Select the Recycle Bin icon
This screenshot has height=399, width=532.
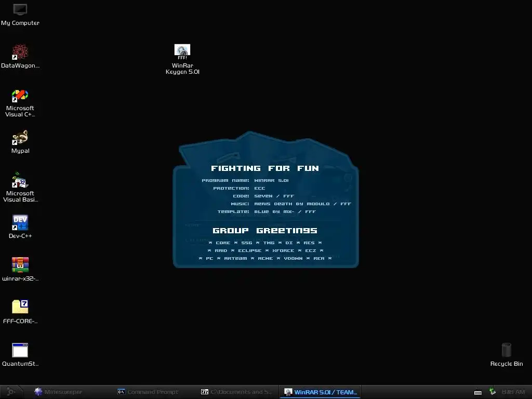(x=506, y=354)
